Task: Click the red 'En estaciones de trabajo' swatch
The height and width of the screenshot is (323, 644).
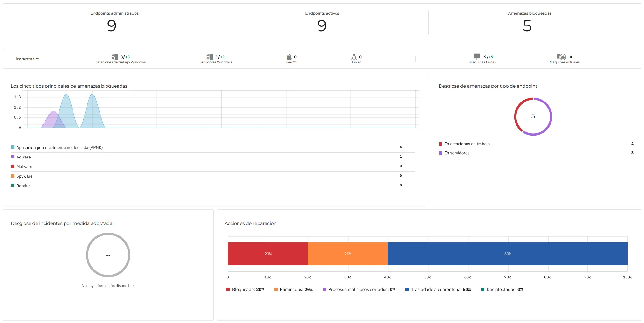Action: coord(440,144)
